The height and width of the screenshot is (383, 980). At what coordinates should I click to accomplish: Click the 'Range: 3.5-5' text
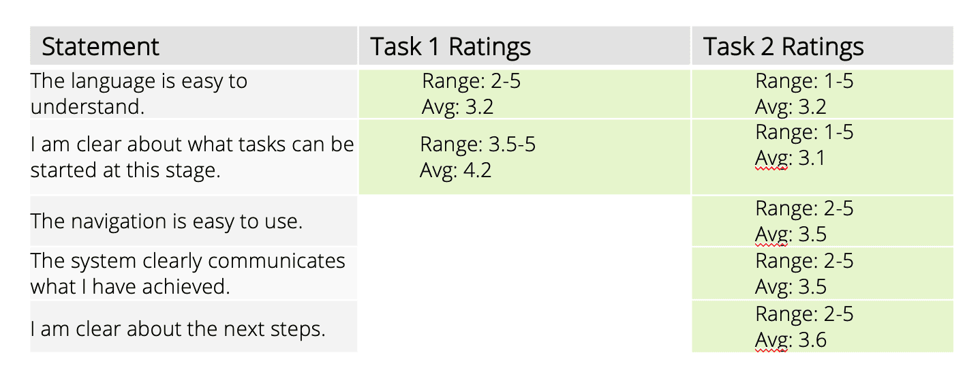477,144
